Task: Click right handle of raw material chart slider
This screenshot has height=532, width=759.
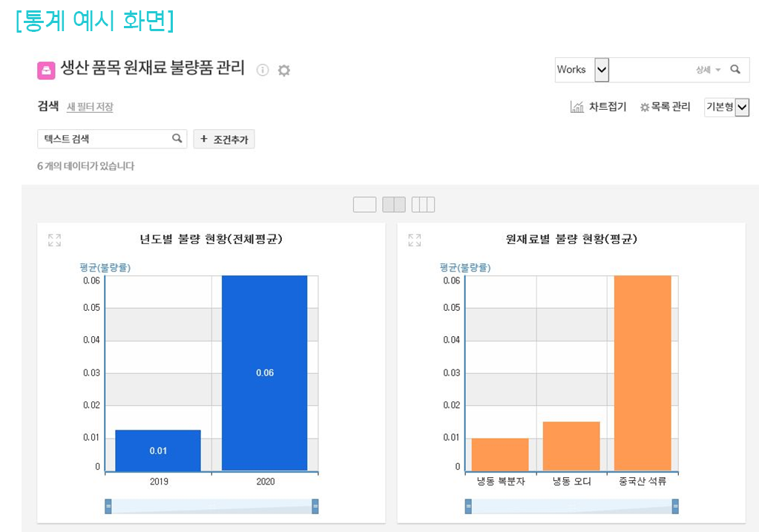Action: click(x=675, y=507)
